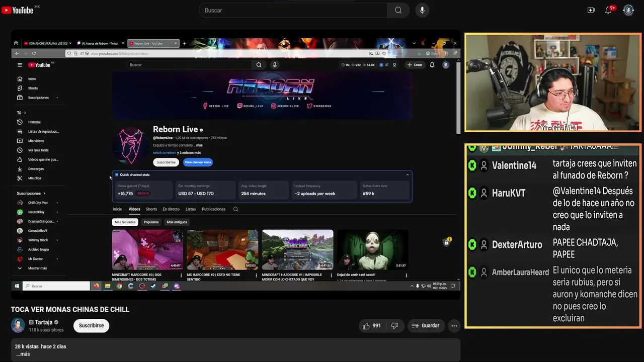In the video, open the twitch.tv/reborn link
644x362 pixels.
(x=165, y=153)
